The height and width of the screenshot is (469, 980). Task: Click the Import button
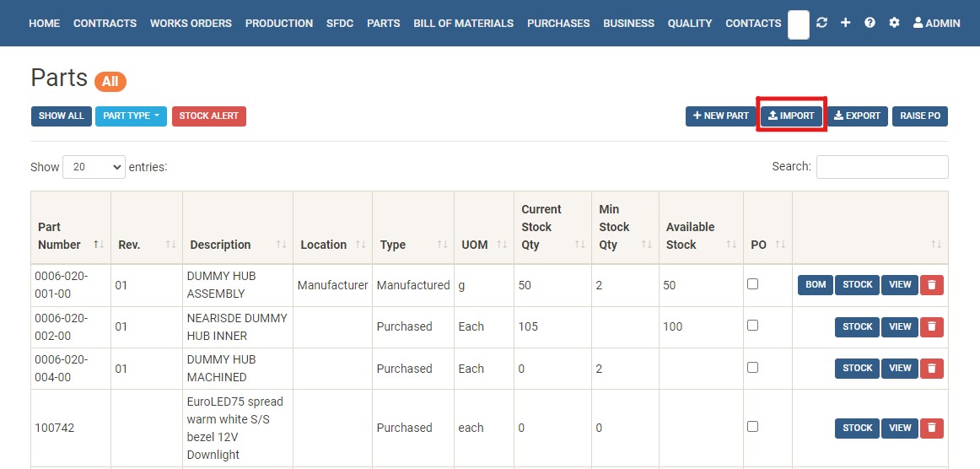[x=791, y=116]
